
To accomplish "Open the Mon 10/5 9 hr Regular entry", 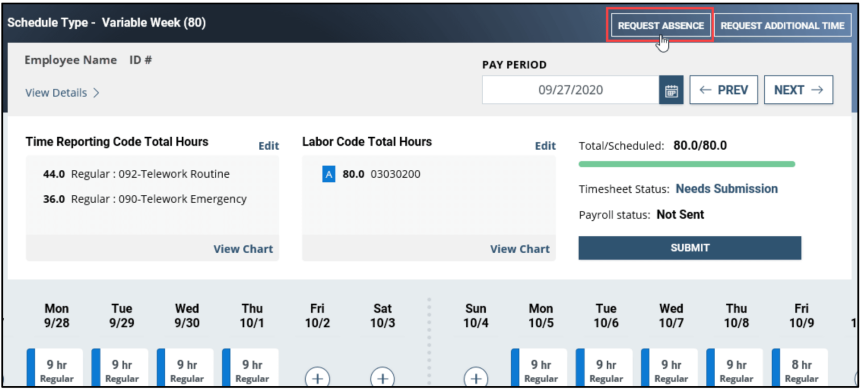I will tap(539, 368).
